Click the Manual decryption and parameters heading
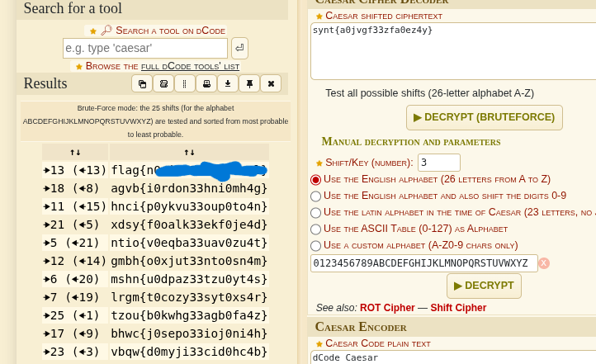The height and width of the screenshot is (364, 596). (x=411, y=142)
